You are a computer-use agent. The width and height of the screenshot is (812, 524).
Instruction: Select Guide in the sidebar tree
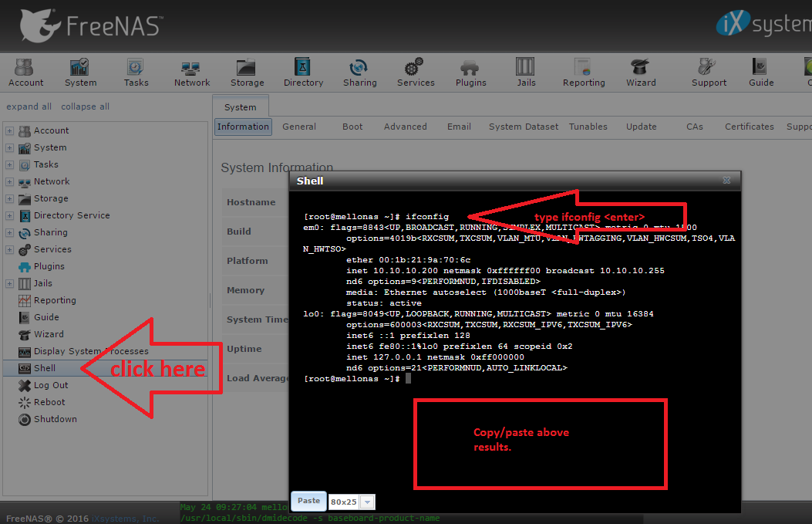click(x=46, y=317)
